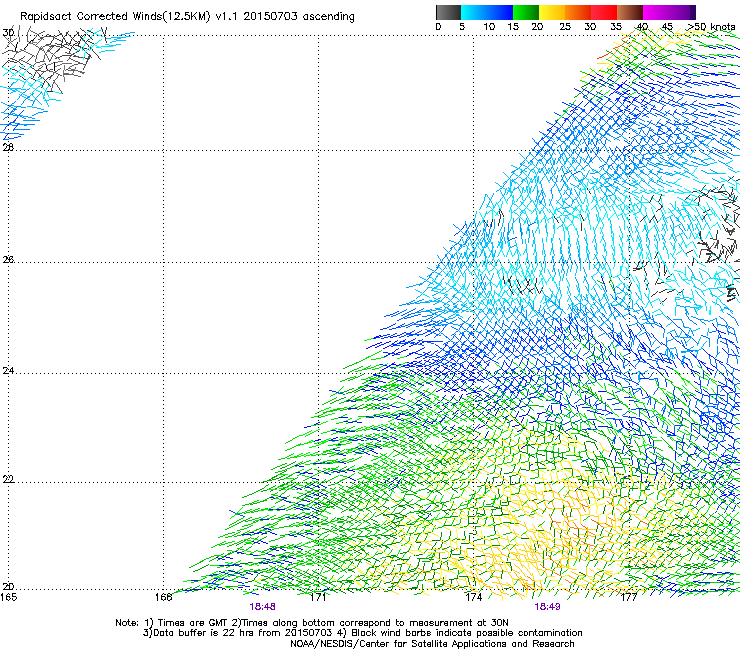Click the cyan 5-10 knots legend color
Screen dimensions: 740x650
474,12
